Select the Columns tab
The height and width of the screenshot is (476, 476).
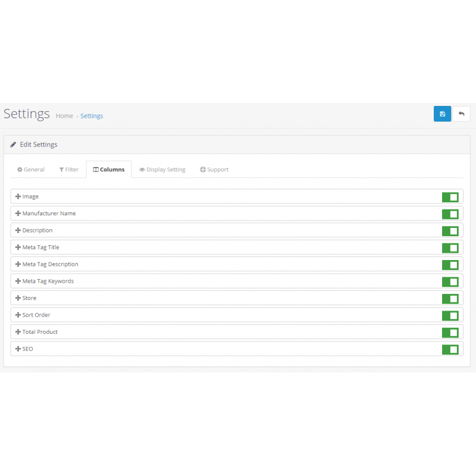pos(109,170)
